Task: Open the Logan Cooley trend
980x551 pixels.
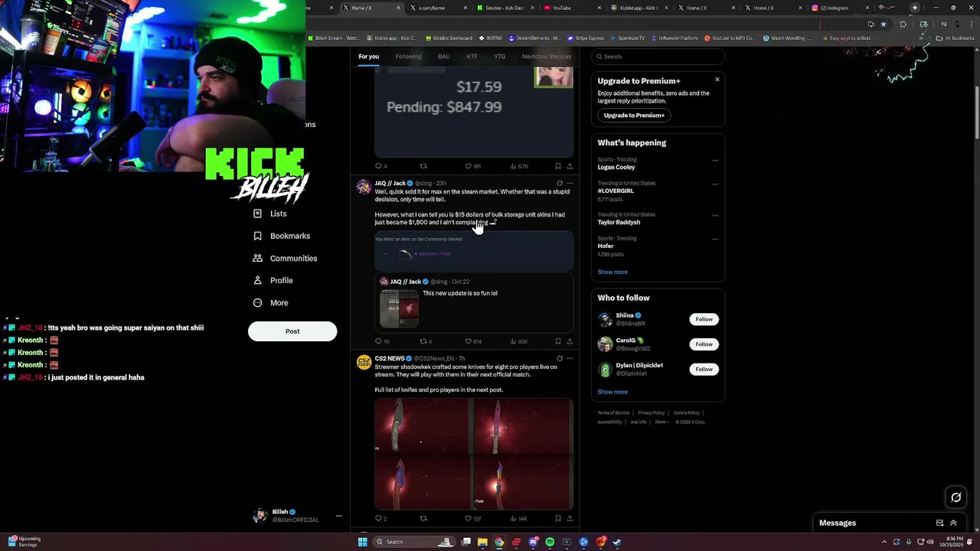Action: (658, 164)
